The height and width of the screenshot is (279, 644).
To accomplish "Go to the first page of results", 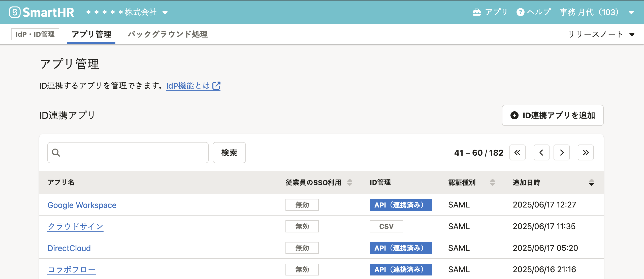I will click(x=517, y=153).
